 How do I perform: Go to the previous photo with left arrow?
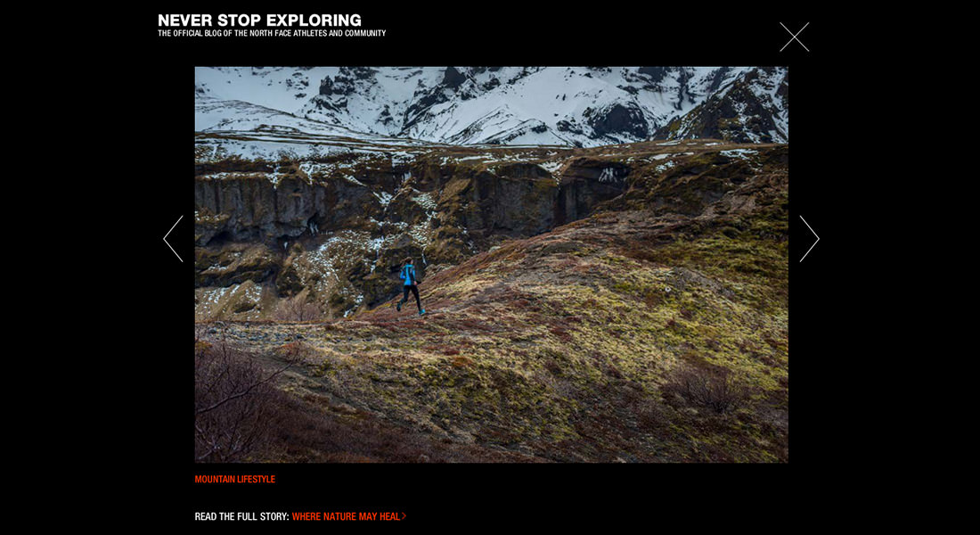click(173, 238)
